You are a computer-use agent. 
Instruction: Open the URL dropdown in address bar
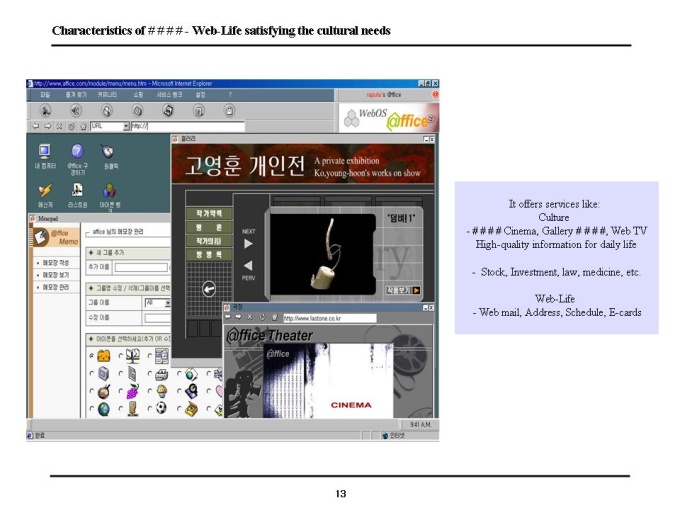pyautogui.click(x=126, y=126)
